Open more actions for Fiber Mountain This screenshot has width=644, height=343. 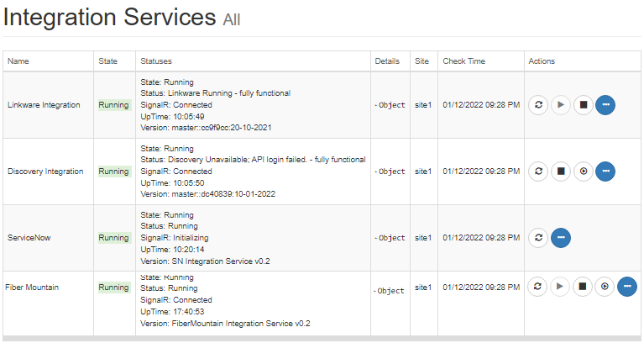(627, 286)
